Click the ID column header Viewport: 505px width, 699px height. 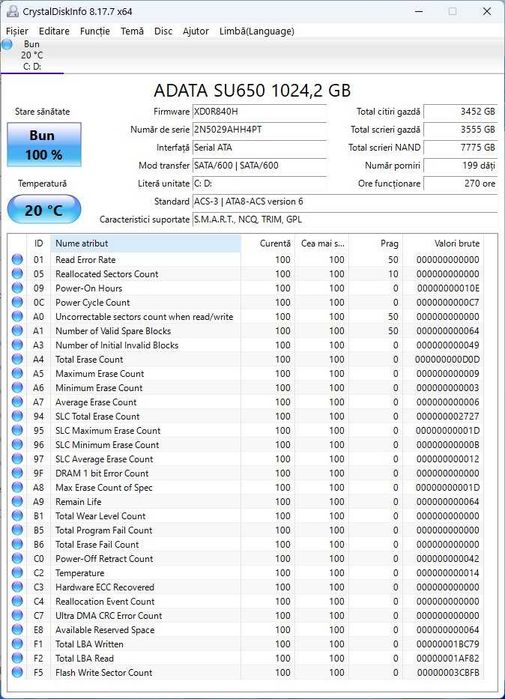point(39,243)
